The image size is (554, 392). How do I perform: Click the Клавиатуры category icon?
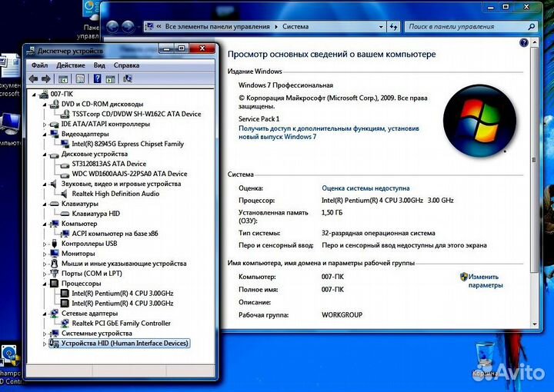point(54,204)
